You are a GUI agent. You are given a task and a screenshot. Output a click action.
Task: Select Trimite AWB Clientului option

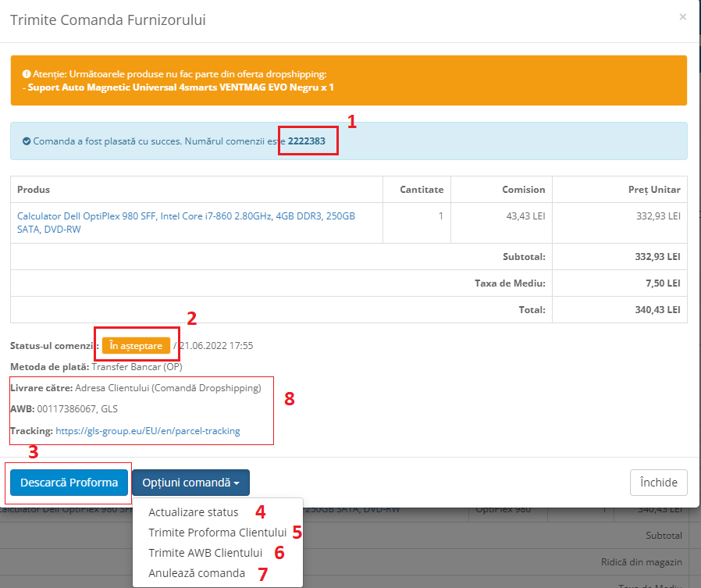tap(205, 553)
